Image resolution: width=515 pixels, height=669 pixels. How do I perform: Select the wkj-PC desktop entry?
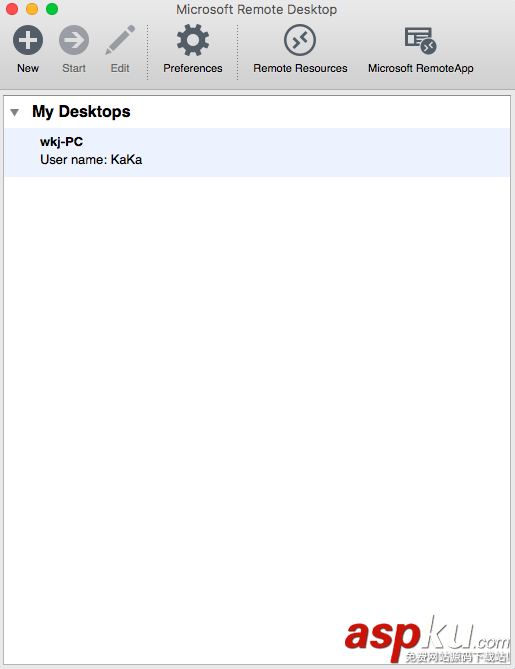click(x=257, y=152)
